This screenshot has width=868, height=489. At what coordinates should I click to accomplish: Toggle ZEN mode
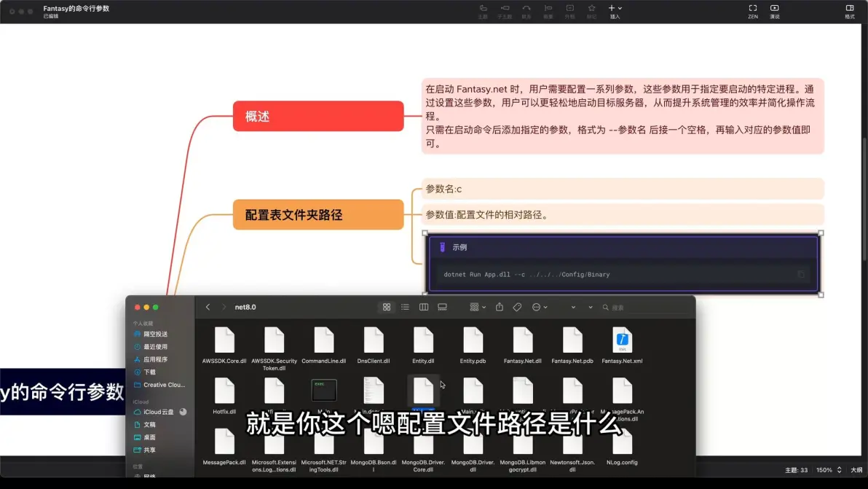[753, 11]
